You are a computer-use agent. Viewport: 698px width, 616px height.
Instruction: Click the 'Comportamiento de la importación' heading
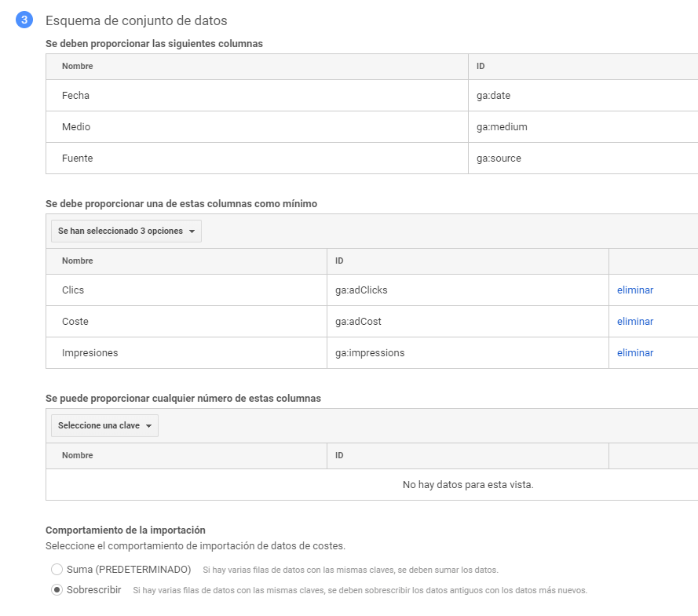click(x=126, y=530)
